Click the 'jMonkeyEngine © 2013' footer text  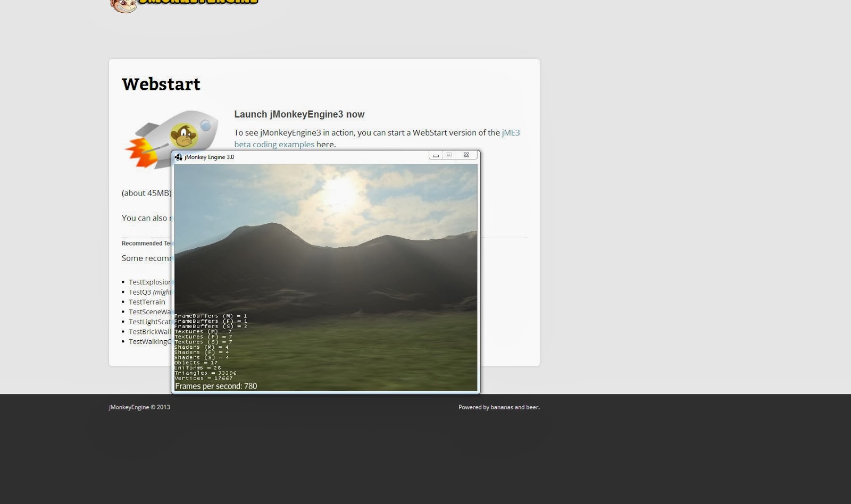[139, 407]
